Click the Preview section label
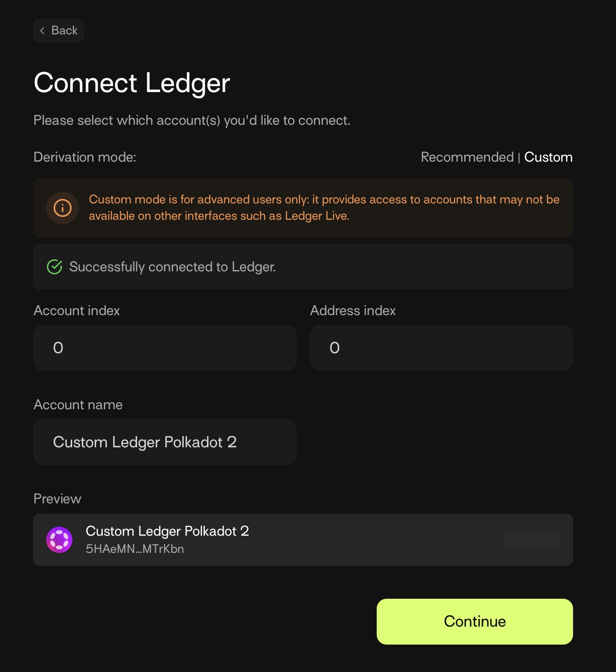 pyautogui.click(x=57, y=498)
